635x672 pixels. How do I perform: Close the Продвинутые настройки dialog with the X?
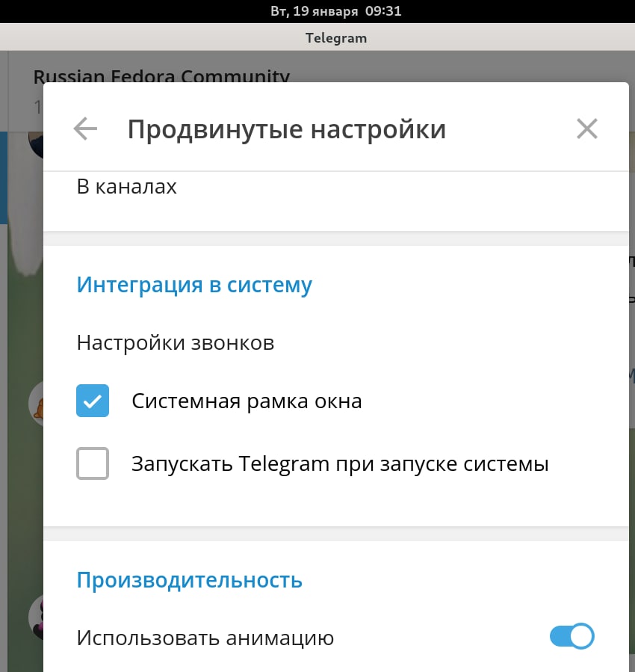coord(586,129)
